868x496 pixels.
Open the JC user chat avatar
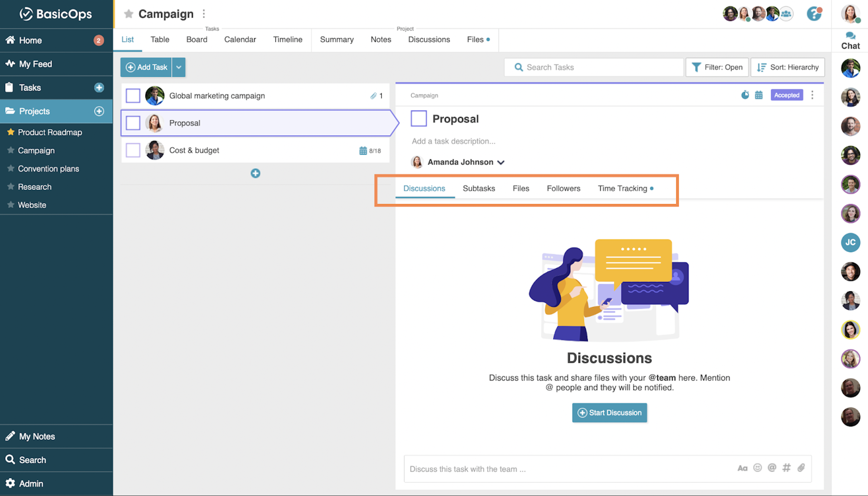(850, 243)
